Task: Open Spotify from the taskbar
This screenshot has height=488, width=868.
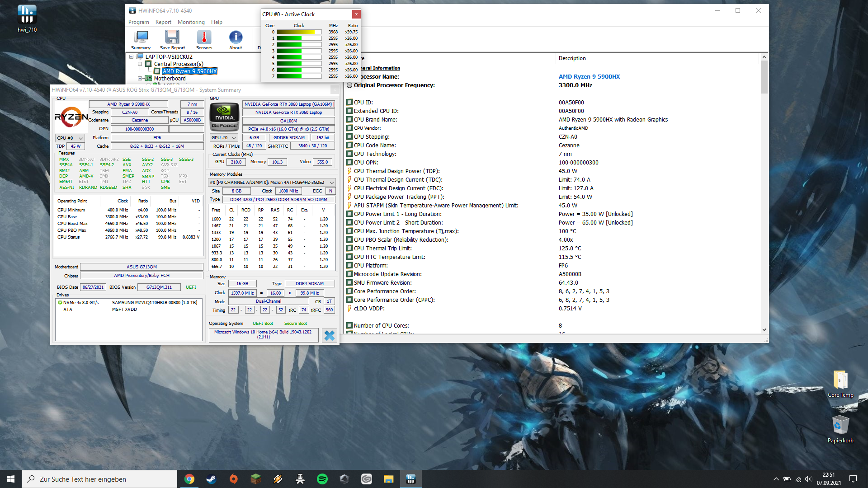Action: [322, 479]
